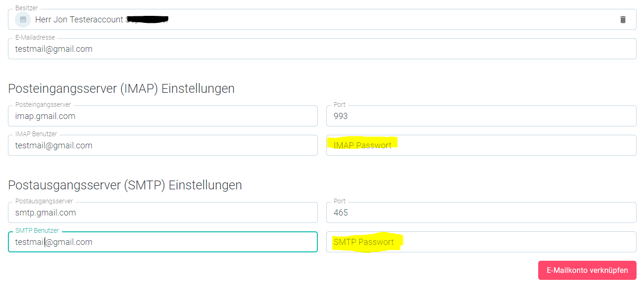Image resolution: width=644 pixels, height=285 pixels.
Task: Click the small E-Mailadresse label text
Action: point(35,38)
